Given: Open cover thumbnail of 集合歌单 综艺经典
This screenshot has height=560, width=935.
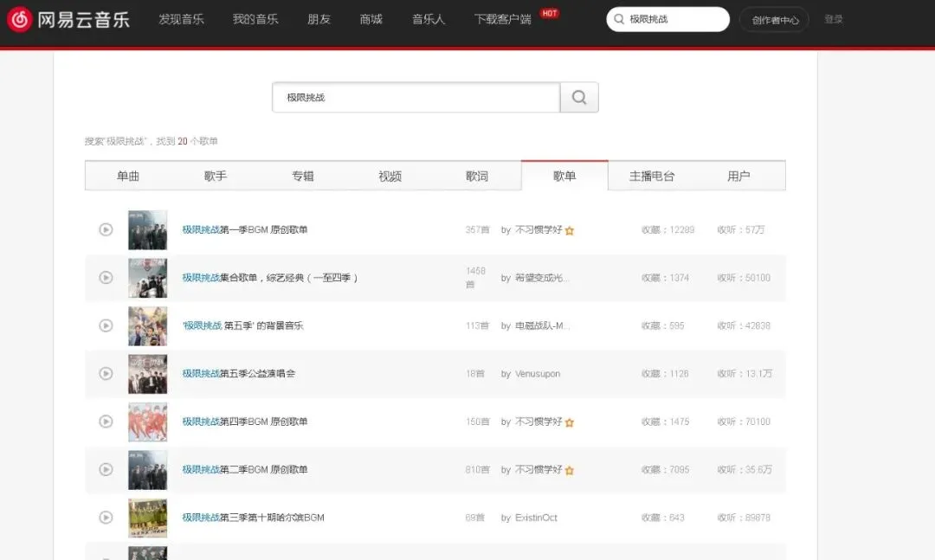Looking at the screenshot, I should (x=148, y=278).
